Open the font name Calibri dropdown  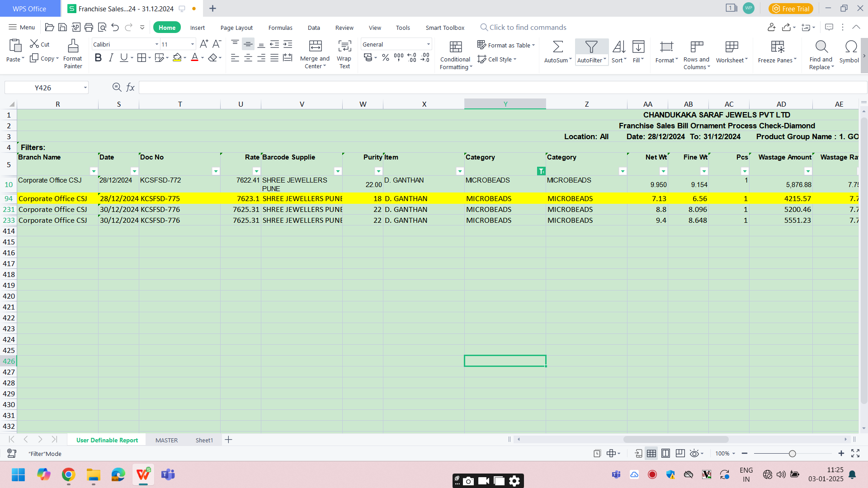[x=157, y=44]
